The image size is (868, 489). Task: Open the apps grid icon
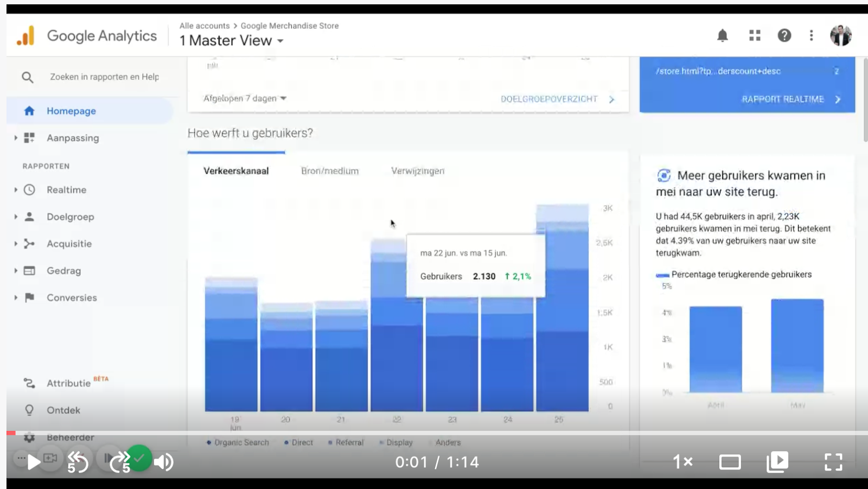[x=755, y=36]
